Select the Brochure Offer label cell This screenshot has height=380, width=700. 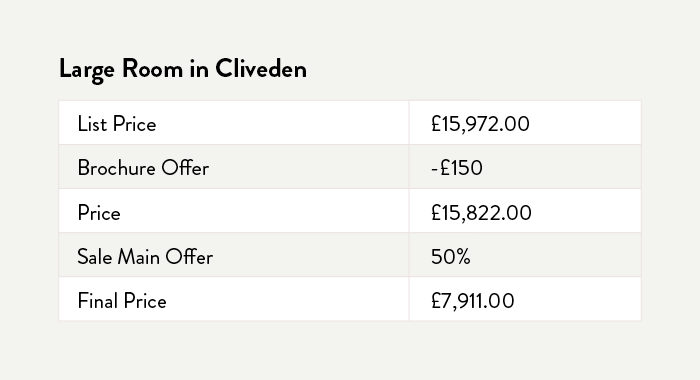click(x=234, y=167)
